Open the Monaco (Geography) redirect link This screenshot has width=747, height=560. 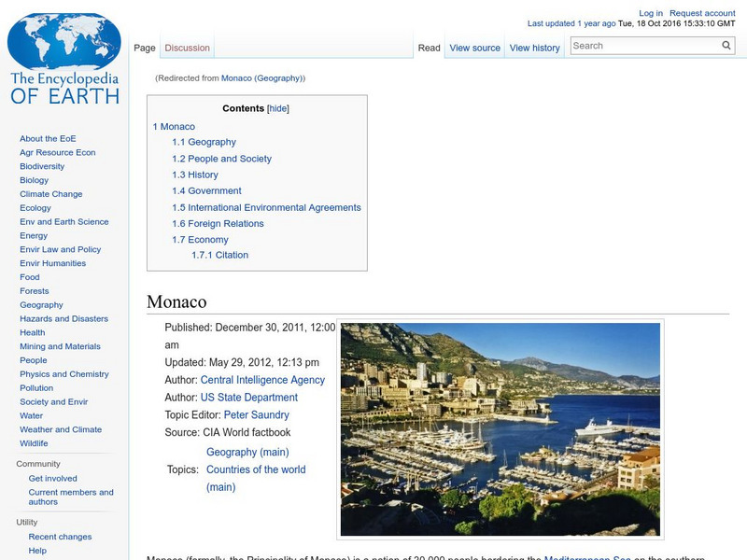pyautogui.click(x=262, y=78)
